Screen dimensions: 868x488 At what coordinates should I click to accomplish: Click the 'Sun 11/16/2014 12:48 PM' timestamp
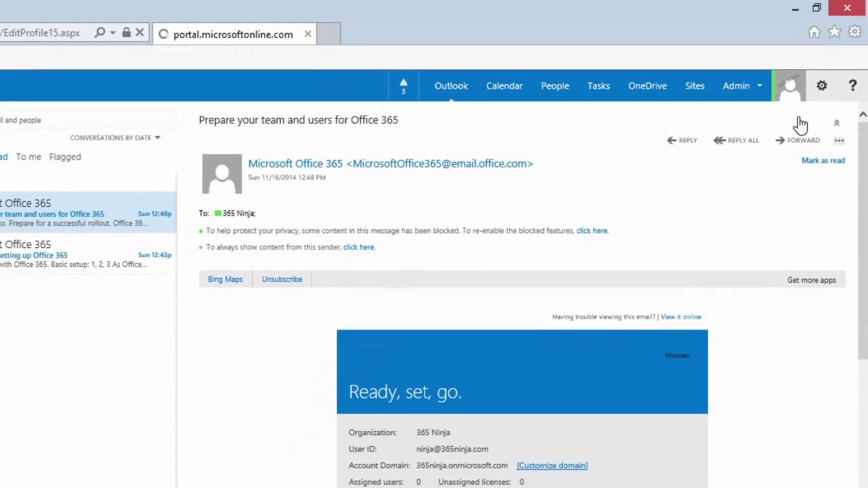click(x=287, y=178)
